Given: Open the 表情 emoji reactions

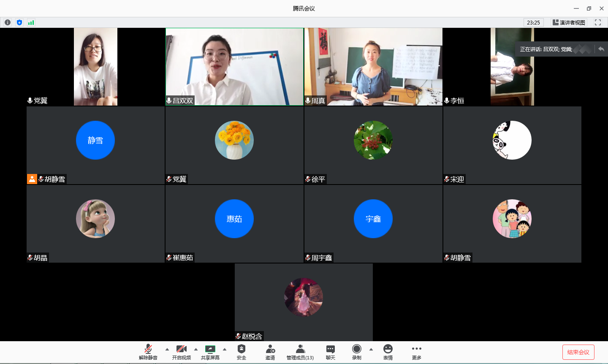Looking at the screenshot, I should (388, 352).
